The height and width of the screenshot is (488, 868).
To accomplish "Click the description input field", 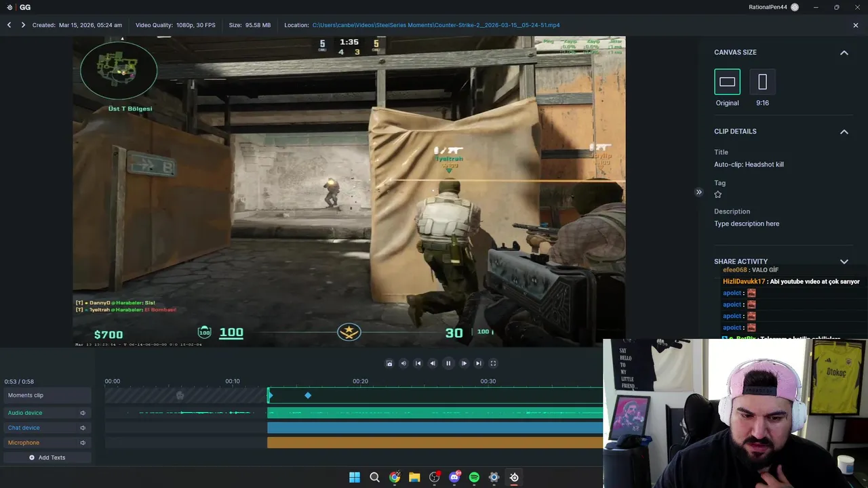I will 747,224.
